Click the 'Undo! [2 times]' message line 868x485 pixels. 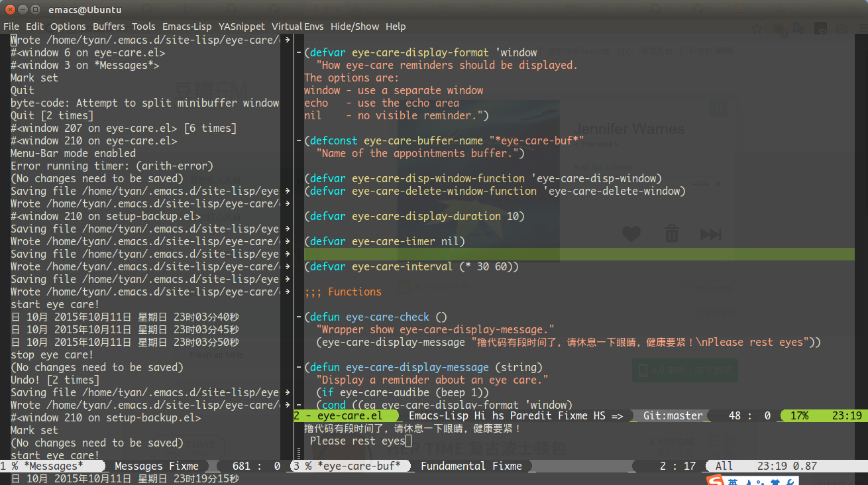pyautogui.click(x=55, y=380)
